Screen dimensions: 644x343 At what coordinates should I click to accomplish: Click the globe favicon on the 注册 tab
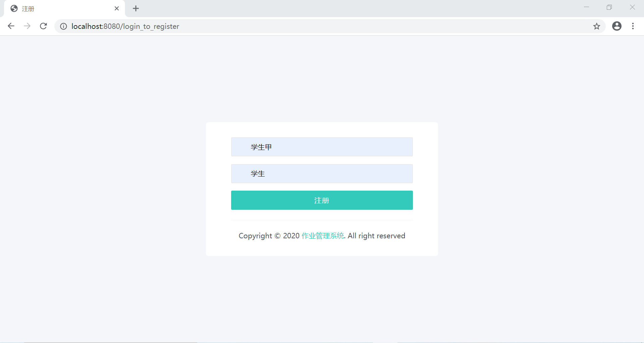pos(14,8)
